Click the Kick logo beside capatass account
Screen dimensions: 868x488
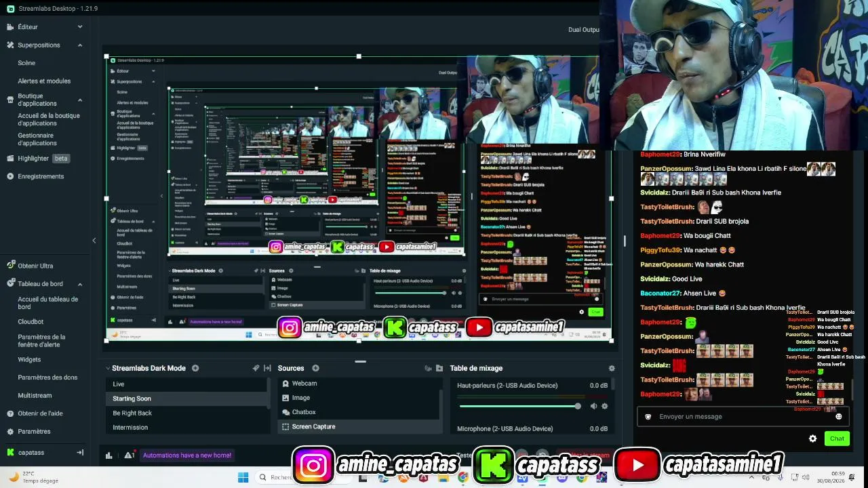(10, 453)
